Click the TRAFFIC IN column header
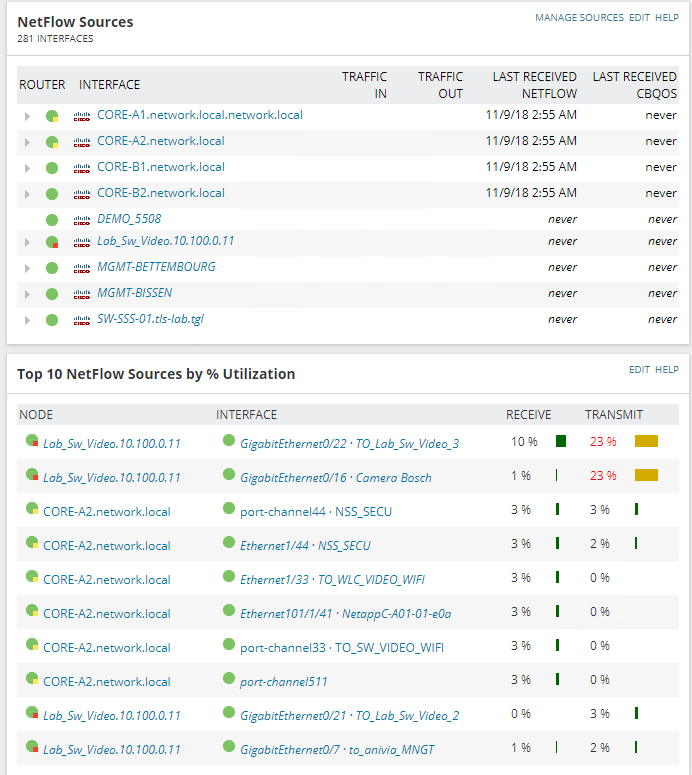The height and width of the screenshot is (775, 692). click(364, 85)
